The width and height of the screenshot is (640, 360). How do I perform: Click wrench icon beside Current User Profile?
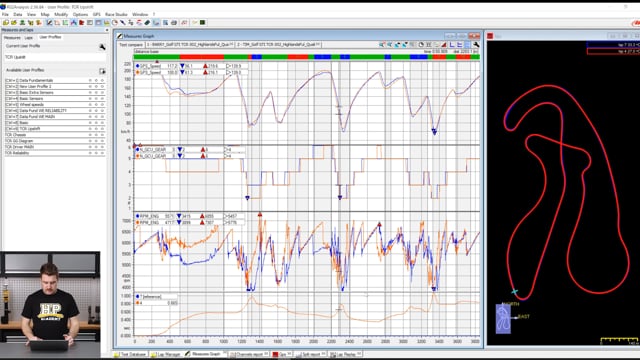click(x=102, y=47)
